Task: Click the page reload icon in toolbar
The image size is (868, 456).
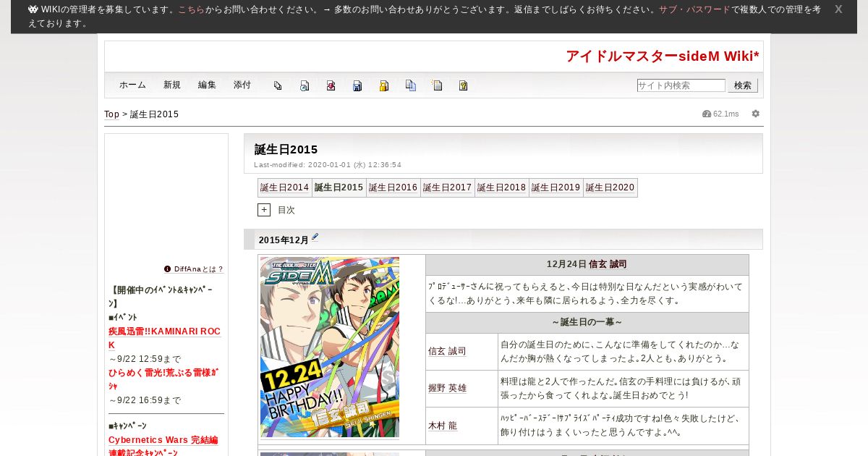Action: 305,85
